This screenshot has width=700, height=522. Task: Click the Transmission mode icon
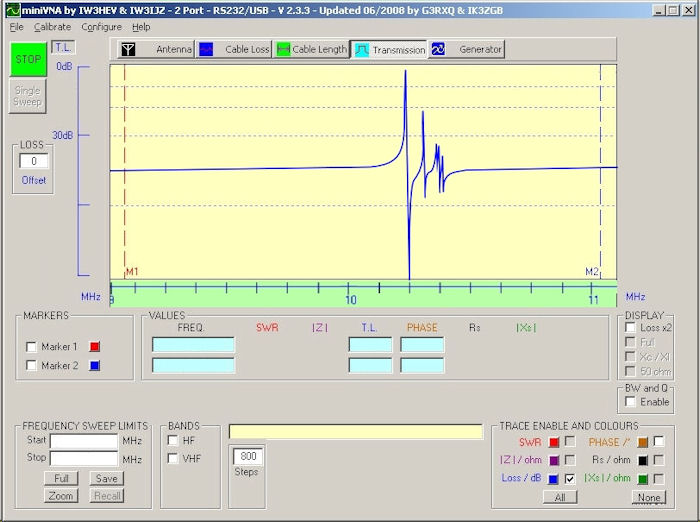tap(362, 49)
